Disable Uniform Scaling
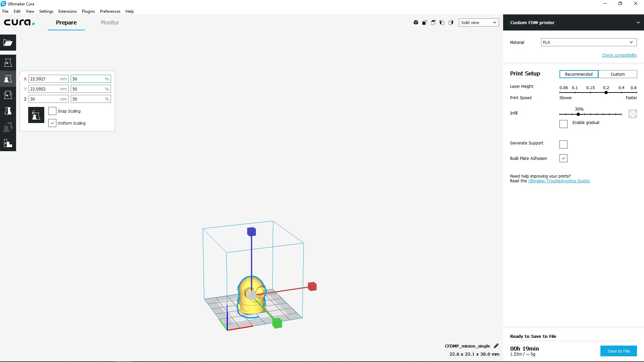 (x=52, y=123)
